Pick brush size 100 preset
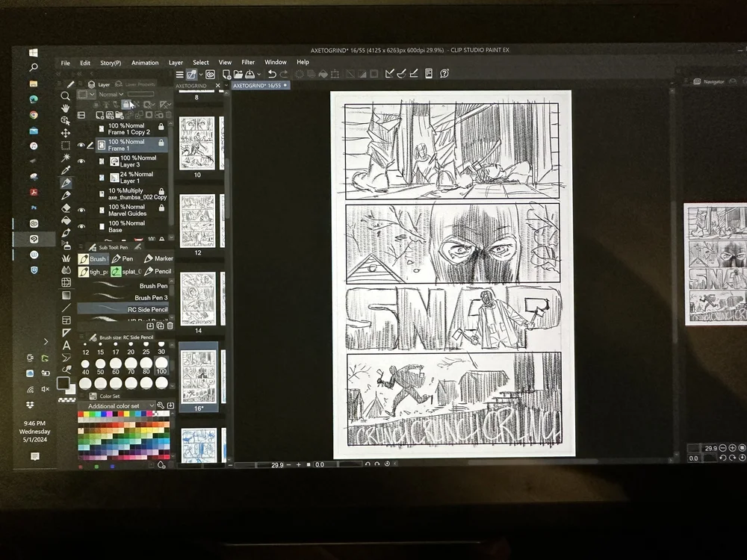 161,367
